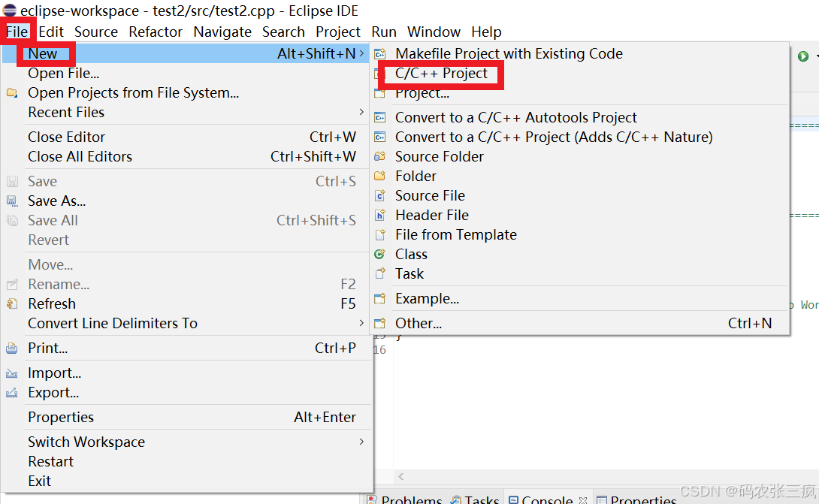Viewport: 819px width, 504px height.
Task: Open the Window menu
Action: pos(434,32)
